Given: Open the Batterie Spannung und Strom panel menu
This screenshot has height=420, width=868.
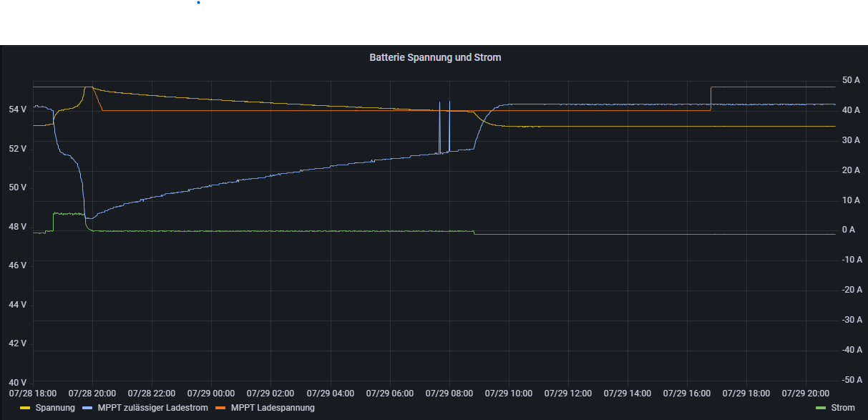Looking at the screenshot, I should tap(434, 57).
